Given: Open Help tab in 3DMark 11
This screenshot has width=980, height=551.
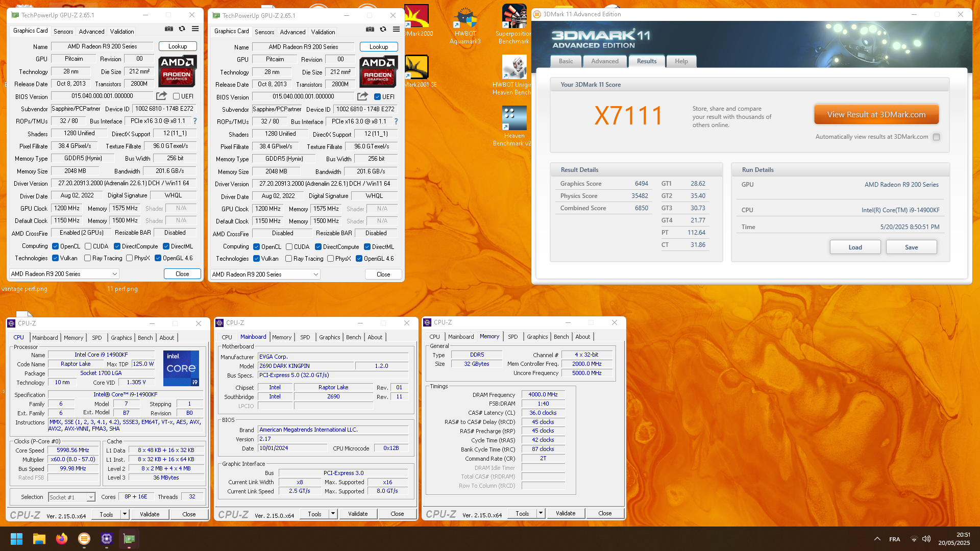Looking at the screenshot, I should (681, 61).
